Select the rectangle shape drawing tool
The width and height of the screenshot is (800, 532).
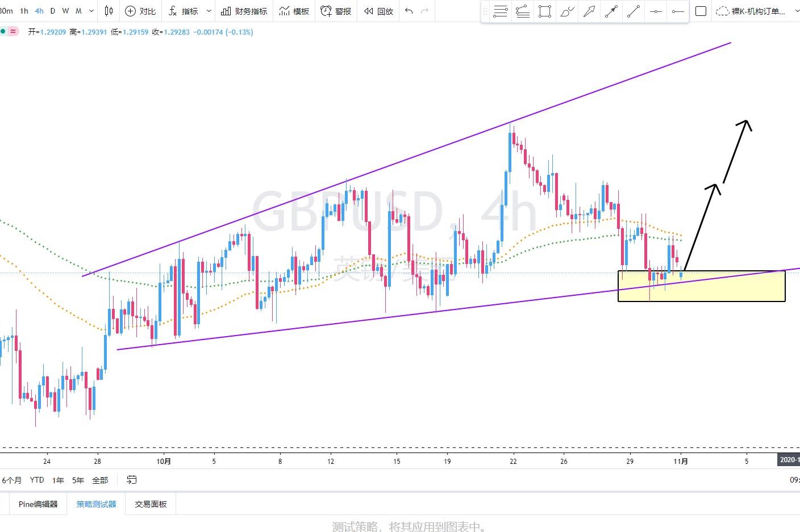[544, 11]
